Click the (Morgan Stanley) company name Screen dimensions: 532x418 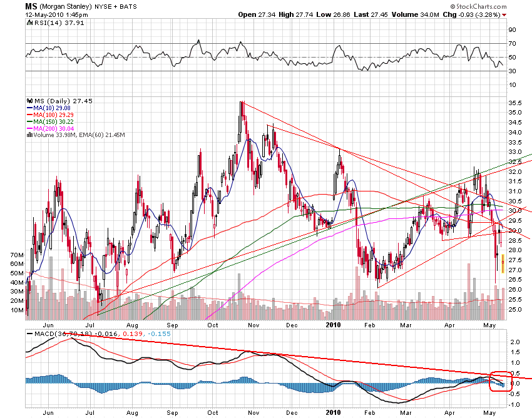pyautogui.click(x=66, y=7)
